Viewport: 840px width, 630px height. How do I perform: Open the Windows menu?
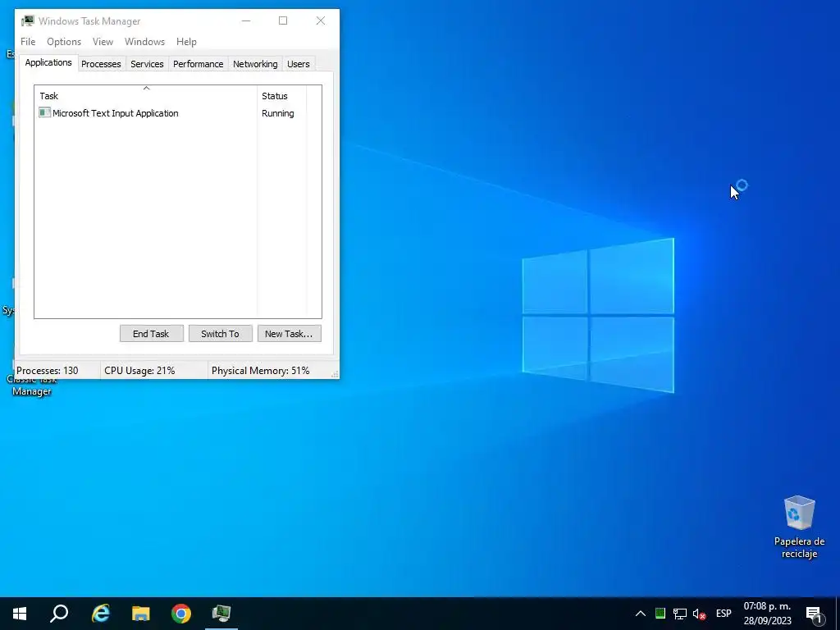click(x=144, y=42)
